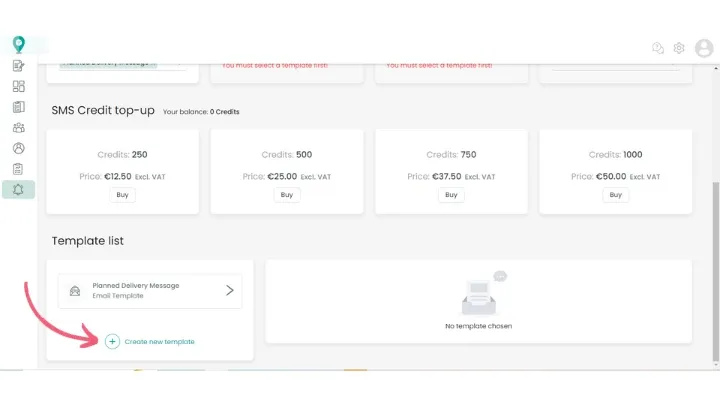
Task: Click the Create new template link
Action: point(159,342)
